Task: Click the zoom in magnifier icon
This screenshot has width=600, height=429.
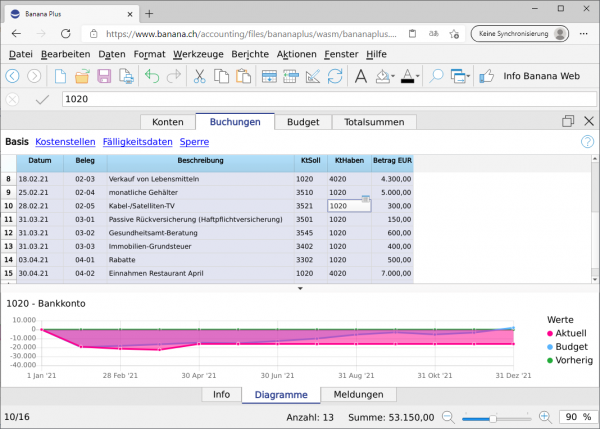Action: pyautogui.click(x=545, y=417)
